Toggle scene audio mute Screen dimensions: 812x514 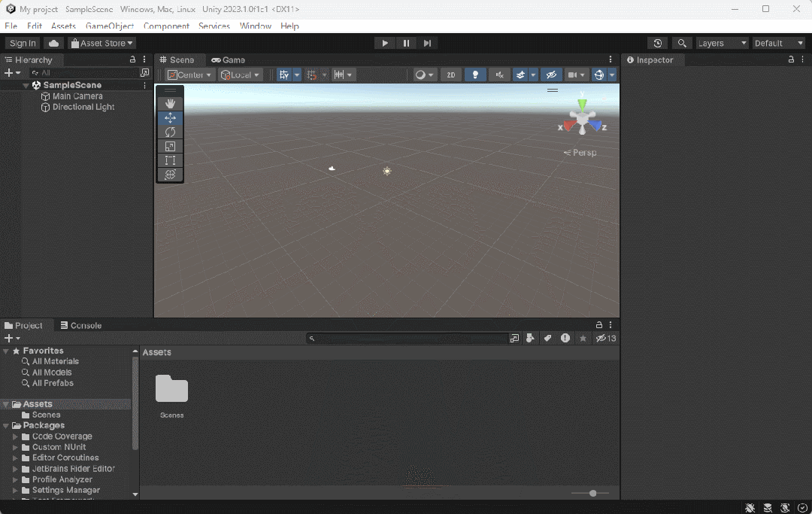pos(500,75)
